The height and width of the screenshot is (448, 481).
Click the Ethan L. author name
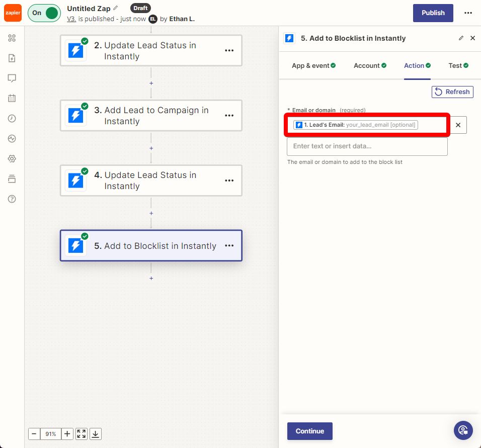(182, 19)
